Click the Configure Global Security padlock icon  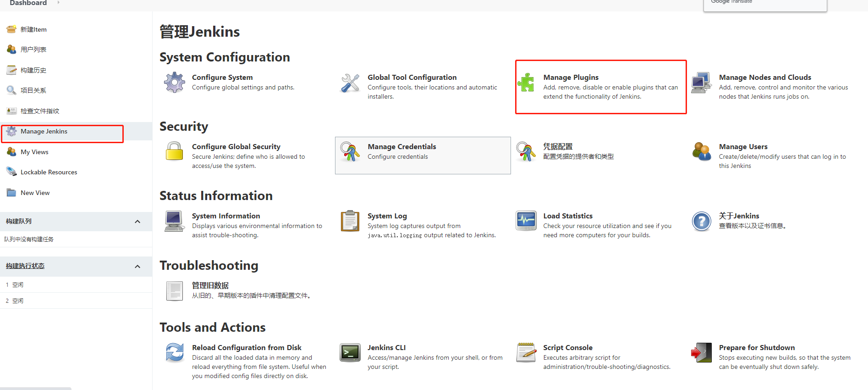175,151
